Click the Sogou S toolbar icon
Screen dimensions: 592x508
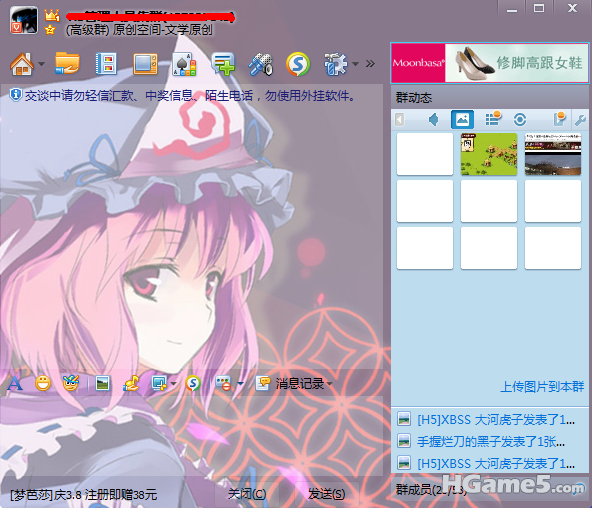298,64
